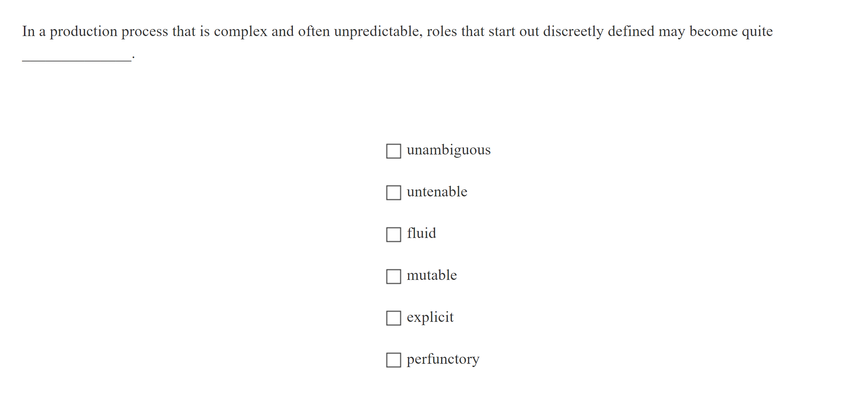Select the word untenable
The height and width of the screenshot is (402, 868).
(x=437, y=192)
